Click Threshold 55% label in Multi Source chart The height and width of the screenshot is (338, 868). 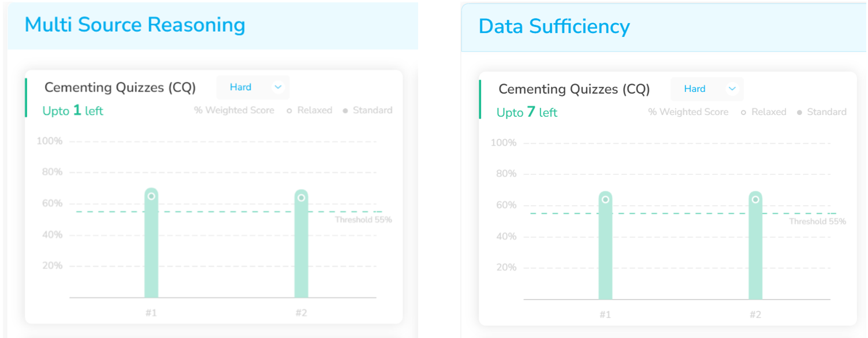pyautogui.click(x=363, y=220)
